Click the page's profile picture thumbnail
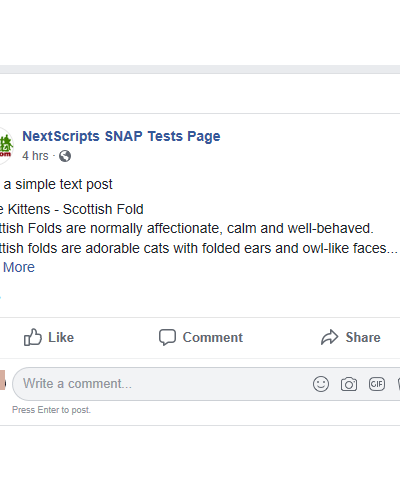Screen dimensions: 400x500 pyautogui.click(x=6, y=146)
